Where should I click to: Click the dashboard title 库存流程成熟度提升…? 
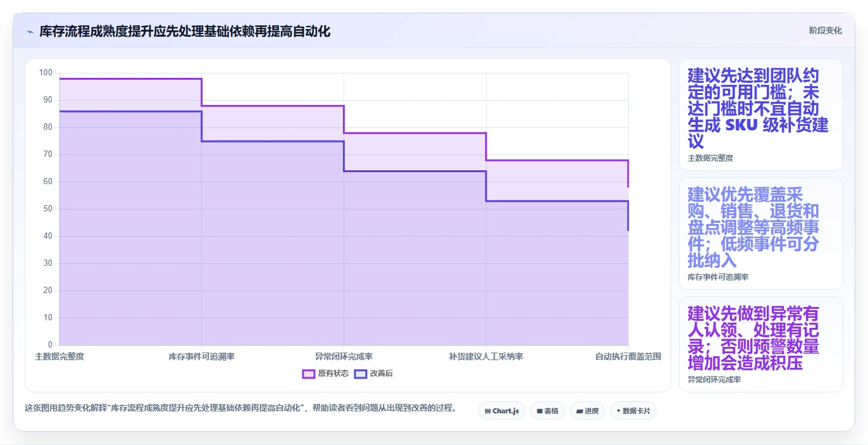[185, 31]
